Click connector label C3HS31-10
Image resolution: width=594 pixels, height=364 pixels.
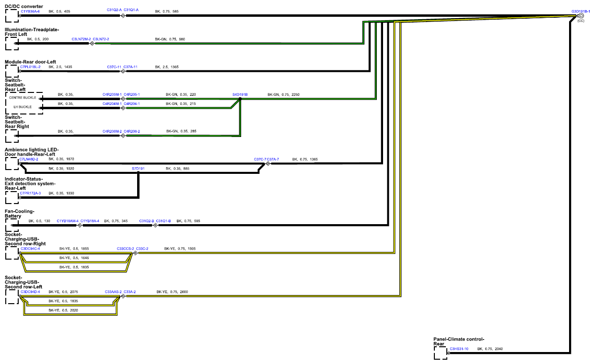point(459,349)
